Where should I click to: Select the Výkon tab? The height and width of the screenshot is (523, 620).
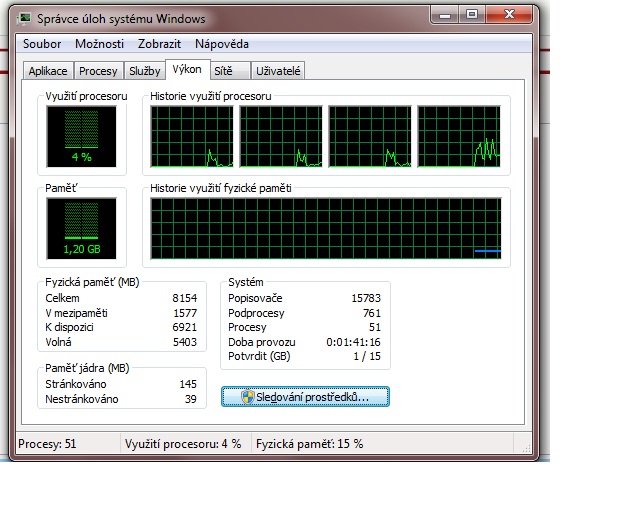tap(187, 70)
